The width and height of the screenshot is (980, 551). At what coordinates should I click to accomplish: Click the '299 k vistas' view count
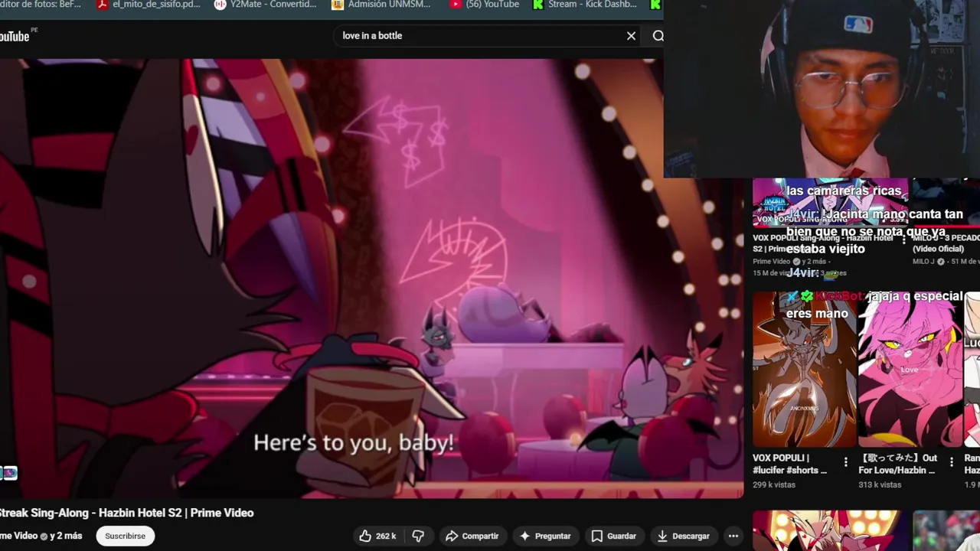(774, 485)
